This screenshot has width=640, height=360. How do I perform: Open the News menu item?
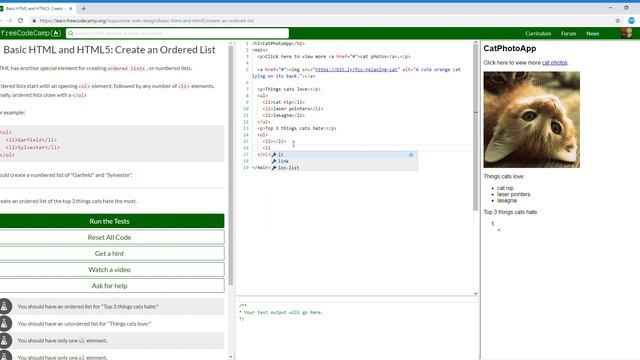pos(593,33)
